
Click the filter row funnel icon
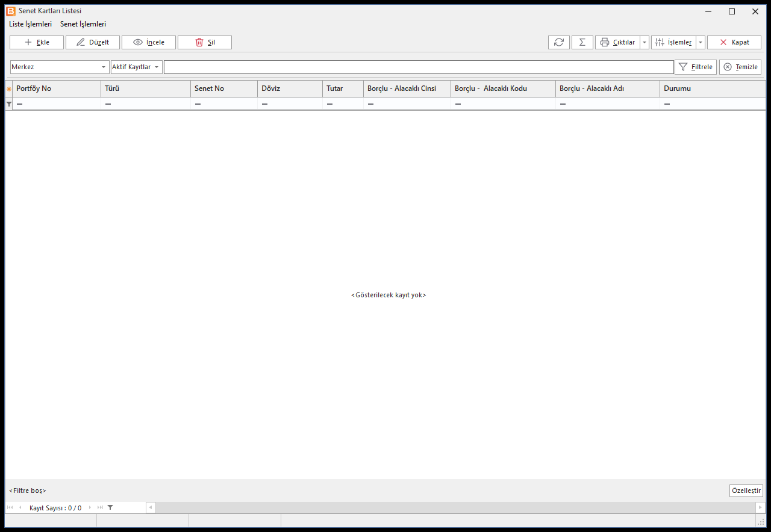pos(9,104)
